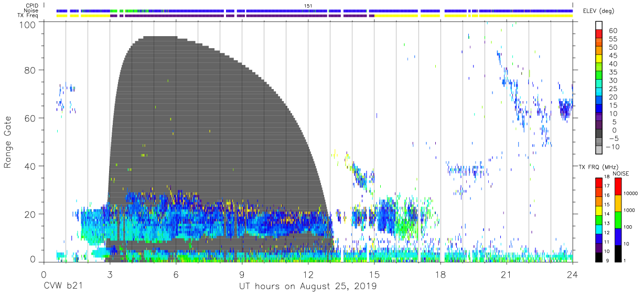Click the red segment of TX FRQ colorbar

[599, 182]
